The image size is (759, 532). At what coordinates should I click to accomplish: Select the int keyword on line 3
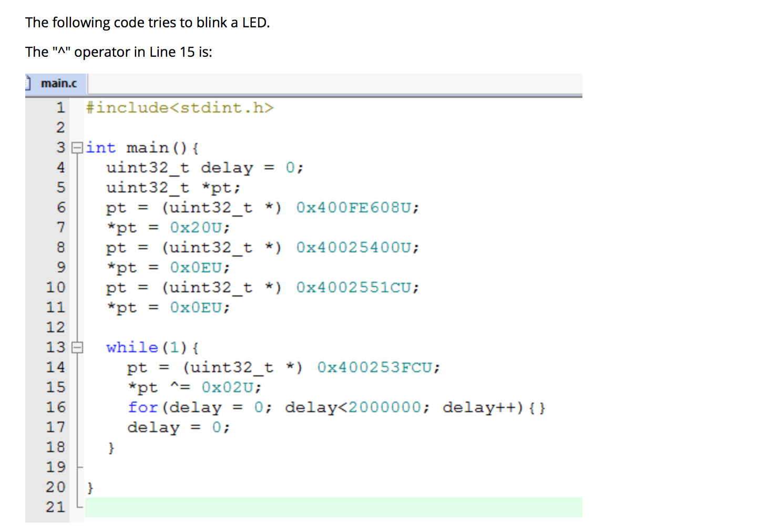pyautogui.click(x=101, y=148)
